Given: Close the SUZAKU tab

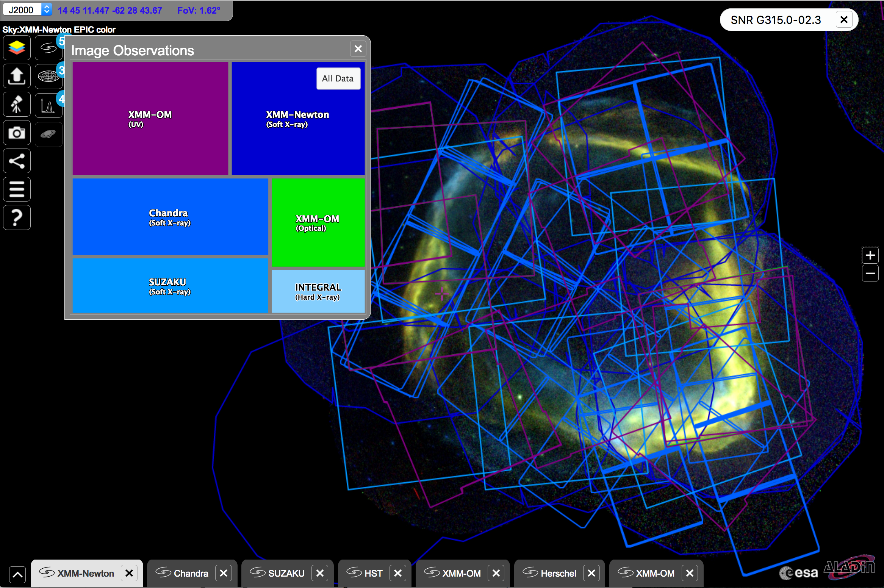Looking at the screenshot, I should (x=320, y=573).
